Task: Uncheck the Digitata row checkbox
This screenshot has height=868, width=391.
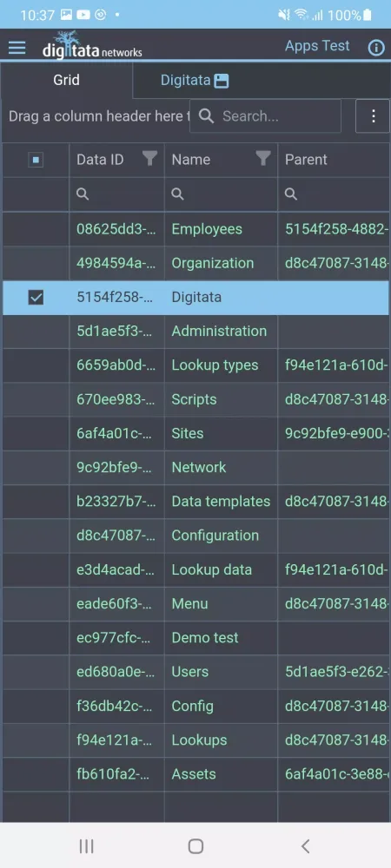Action: coord(36,297)
